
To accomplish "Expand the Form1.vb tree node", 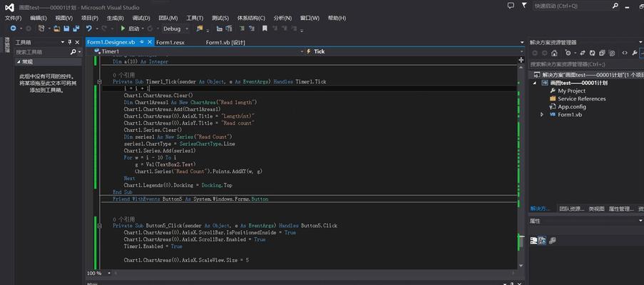I will point(543,115).
